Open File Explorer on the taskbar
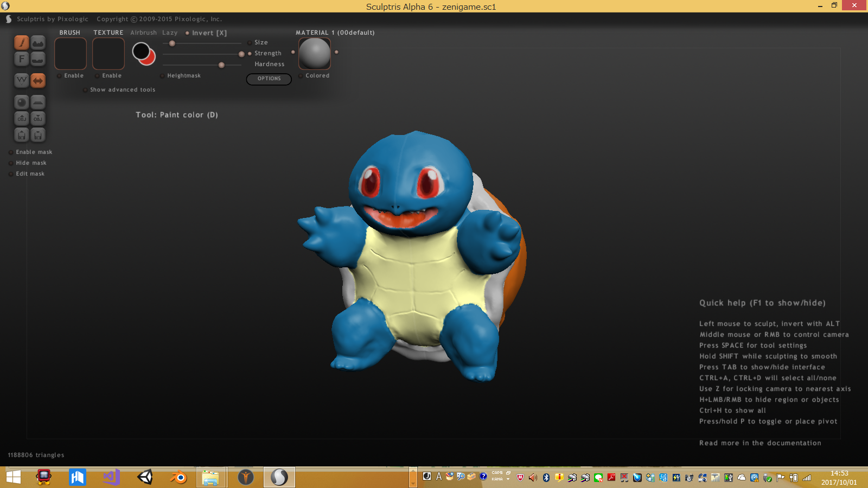The image size is (868, 488). (x=210, y=477)
